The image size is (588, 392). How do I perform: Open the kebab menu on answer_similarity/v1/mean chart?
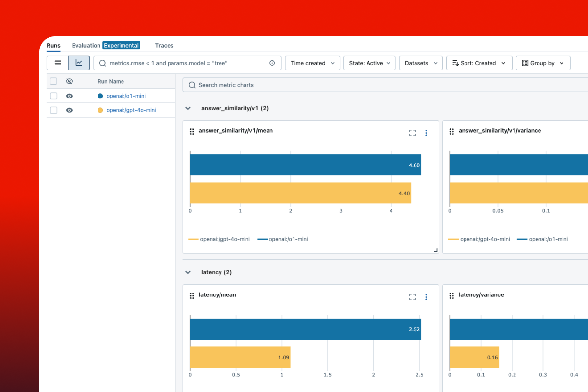[x=426, y=132]
